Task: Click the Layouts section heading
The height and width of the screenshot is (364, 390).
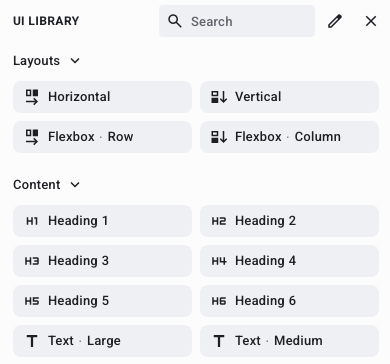Action: (x=36, y=61)
